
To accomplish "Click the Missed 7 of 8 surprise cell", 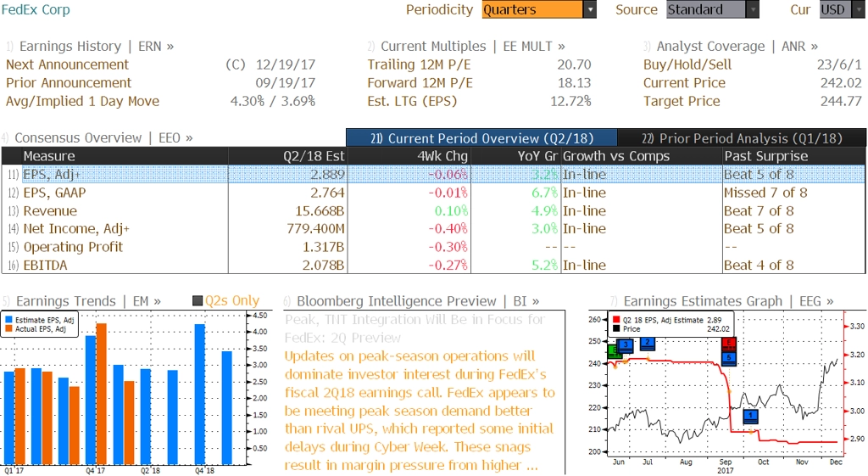I will pos(765,193).
